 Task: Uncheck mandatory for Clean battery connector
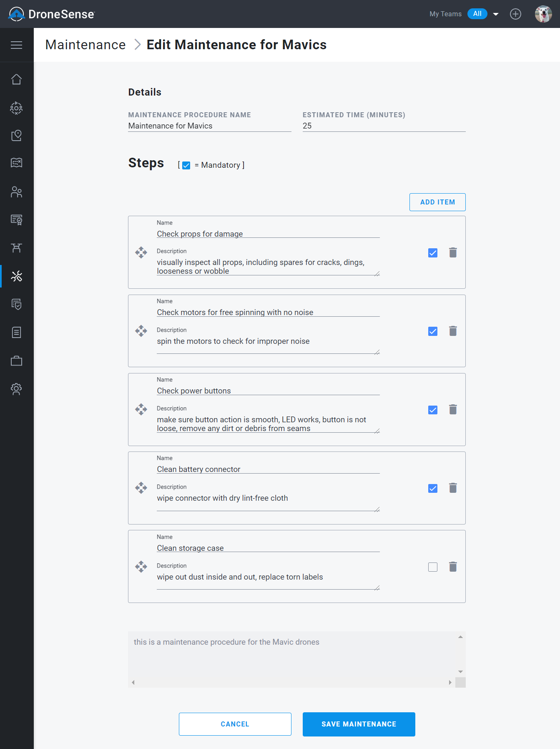[x=433, y=488]
